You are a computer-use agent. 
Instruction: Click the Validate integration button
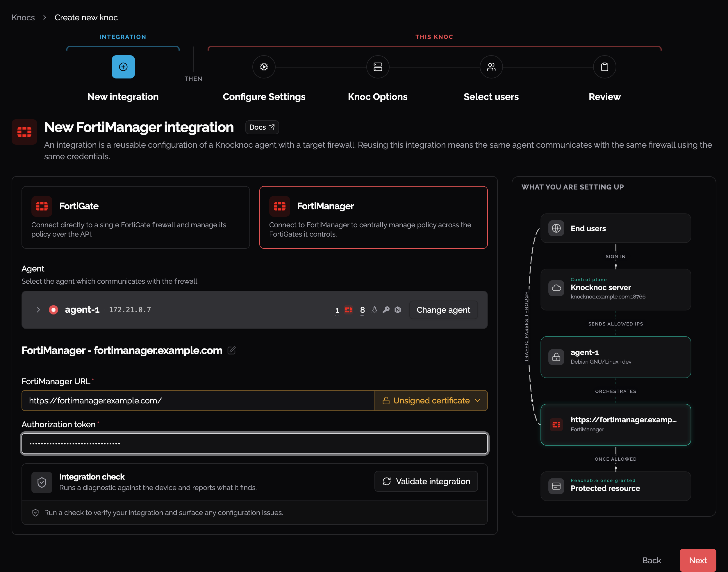(x=426, y=481)
